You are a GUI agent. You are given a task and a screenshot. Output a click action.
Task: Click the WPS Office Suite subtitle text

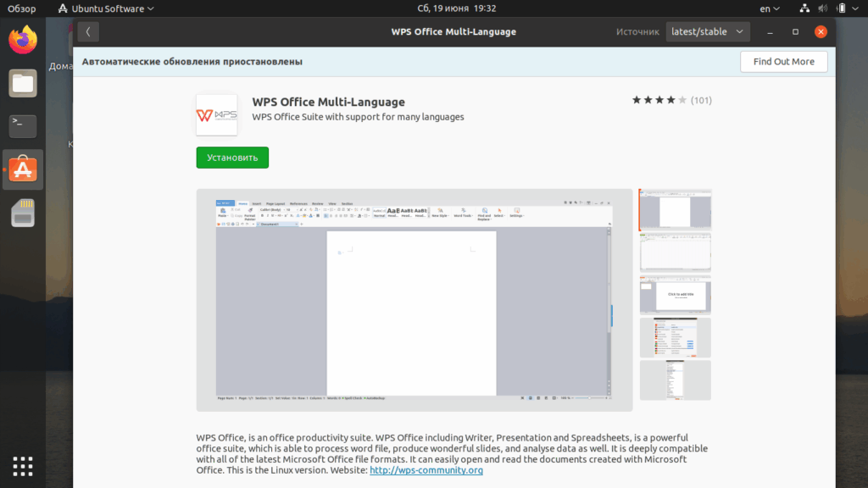click(359, 117)
